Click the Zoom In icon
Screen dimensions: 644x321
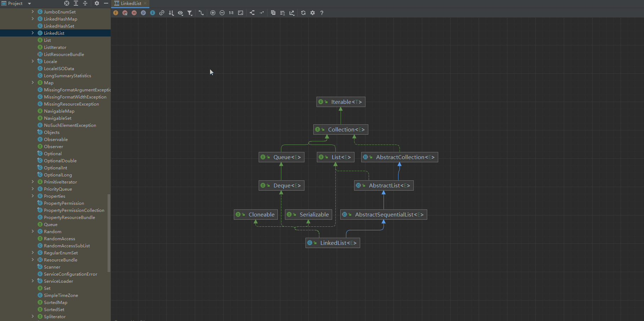click(213, 13)
